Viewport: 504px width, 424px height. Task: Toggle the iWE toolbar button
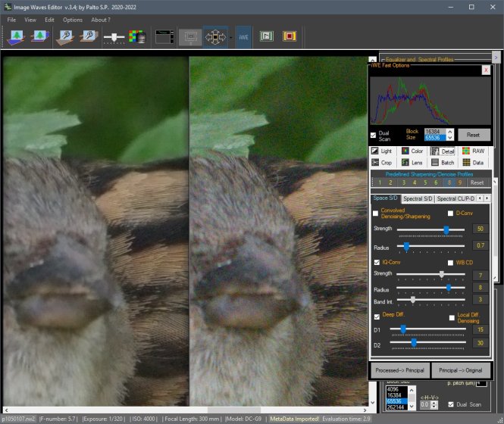[x=243, y=37]
